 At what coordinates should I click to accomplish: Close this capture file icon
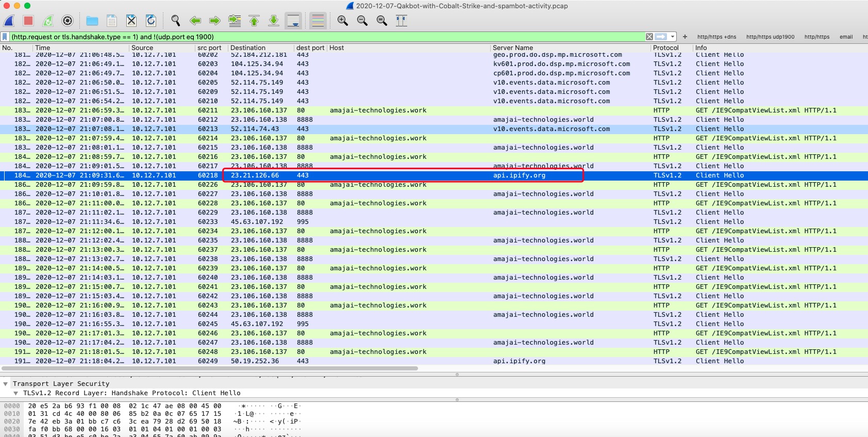[x=131, y=21]
